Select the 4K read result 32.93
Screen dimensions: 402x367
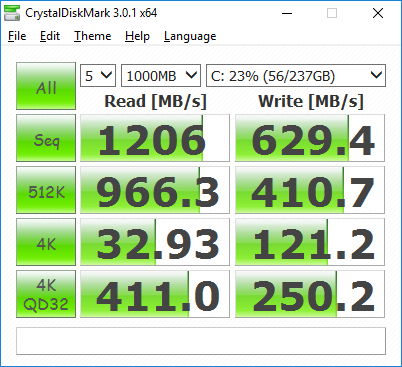155,242
